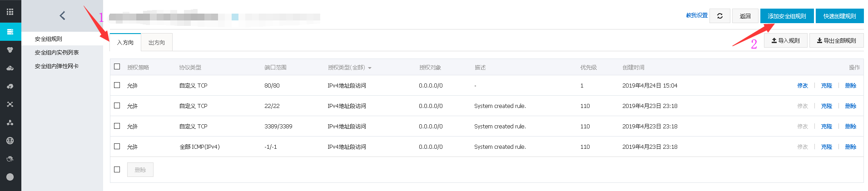Click the cloud upload sidebar icon
This screenshot has height=191, width=868.
coord(10,86)
